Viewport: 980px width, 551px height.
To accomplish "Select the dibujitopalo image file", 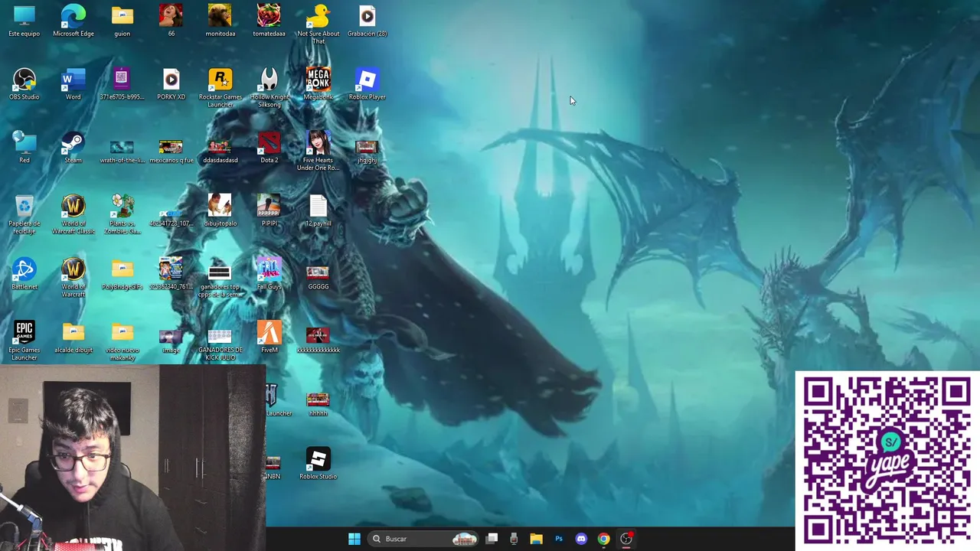I will 220,211.
